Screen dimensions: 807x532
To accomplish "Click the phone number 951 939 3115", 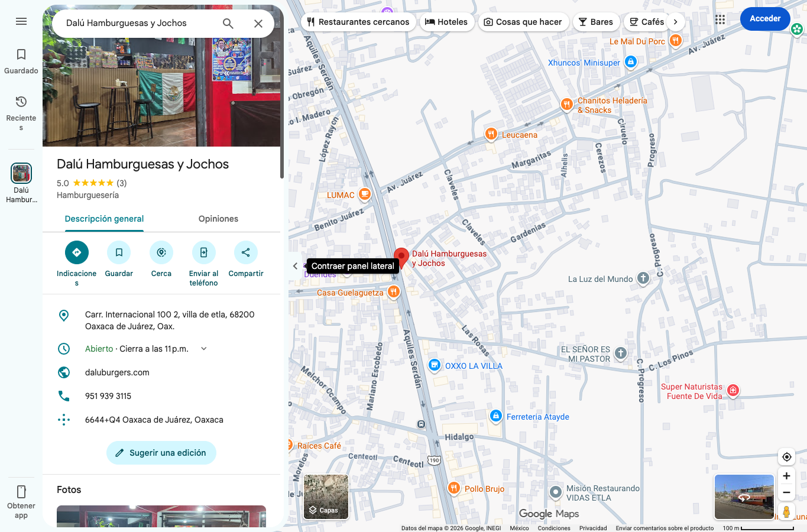I will pyautogui.click(x=108, y=396).
